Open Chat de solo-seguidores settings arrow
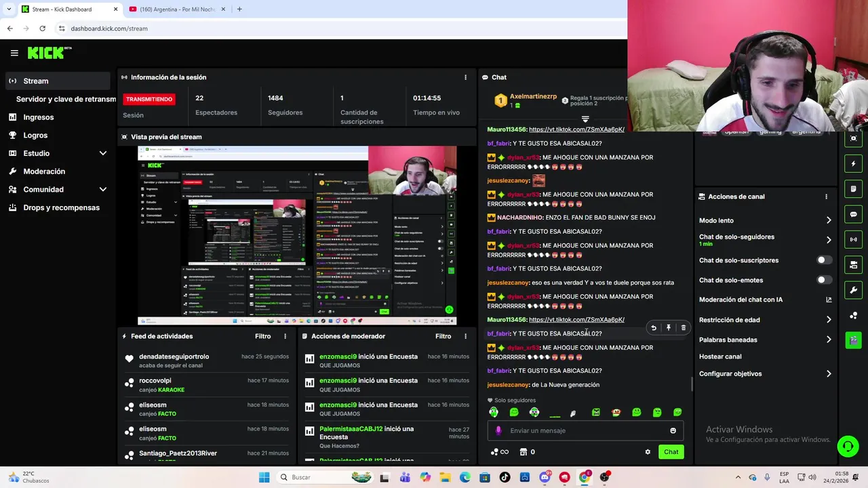Screen dimensions: 868x488 [829, 240]
